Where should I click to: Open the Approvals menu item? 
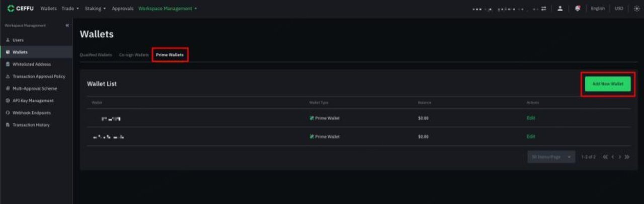(122, 9)
